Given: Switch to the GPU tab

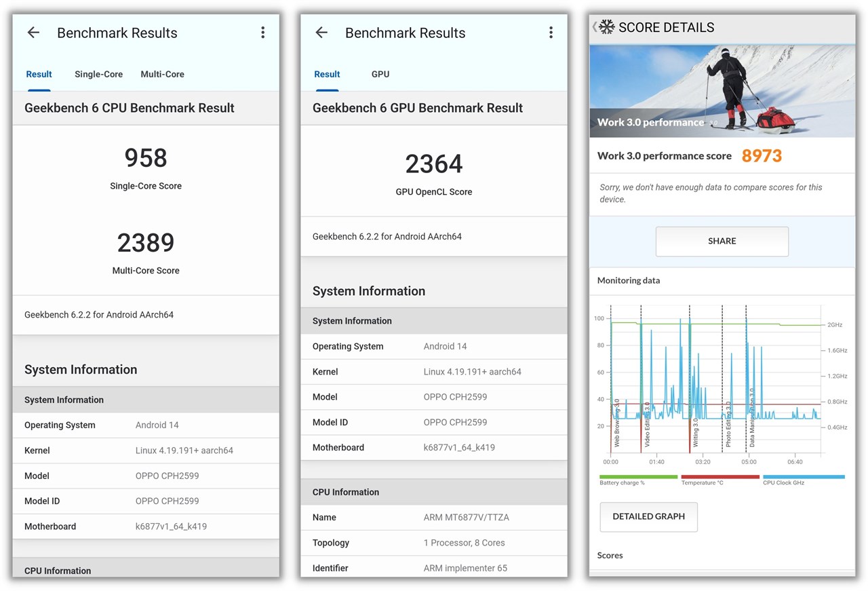Looking at the screenshot, I should [380, 75].
